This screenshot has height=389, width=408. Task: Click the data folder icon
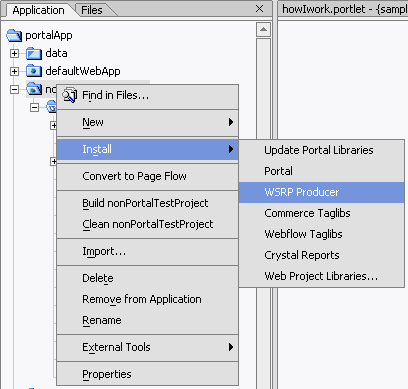tap(34, 53)
